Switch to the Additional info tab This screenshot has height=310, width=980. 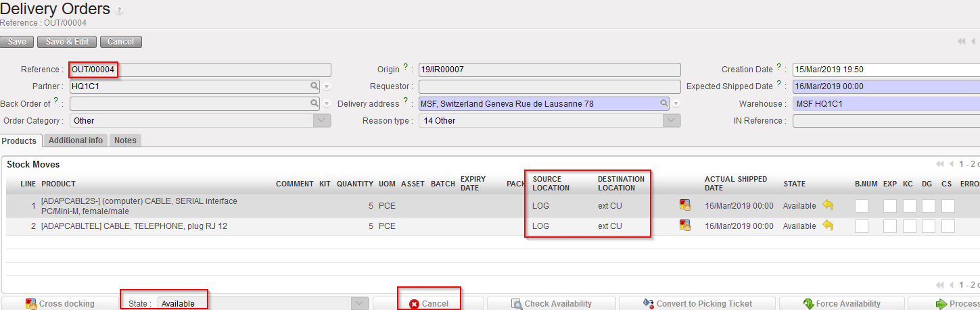tap(76, 140)
